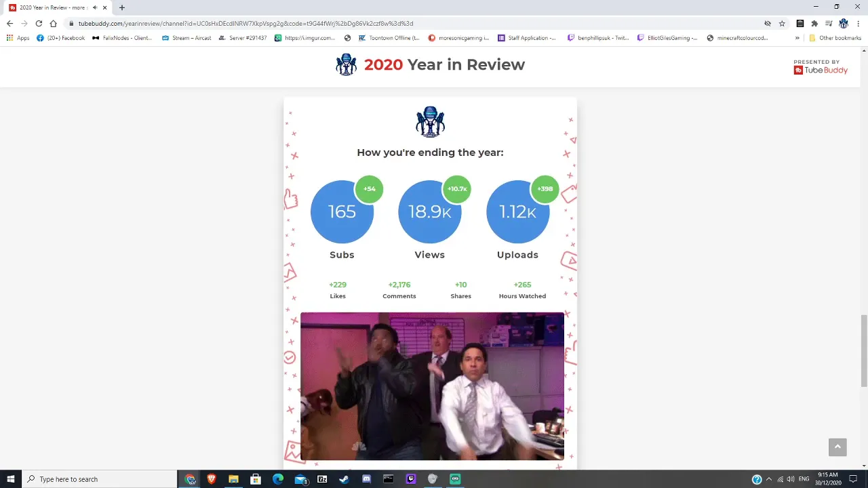This screenshot has height=488, width=868.
Task: Open the Toontown Offline bookmark
Action: click(x=389, y=38)
